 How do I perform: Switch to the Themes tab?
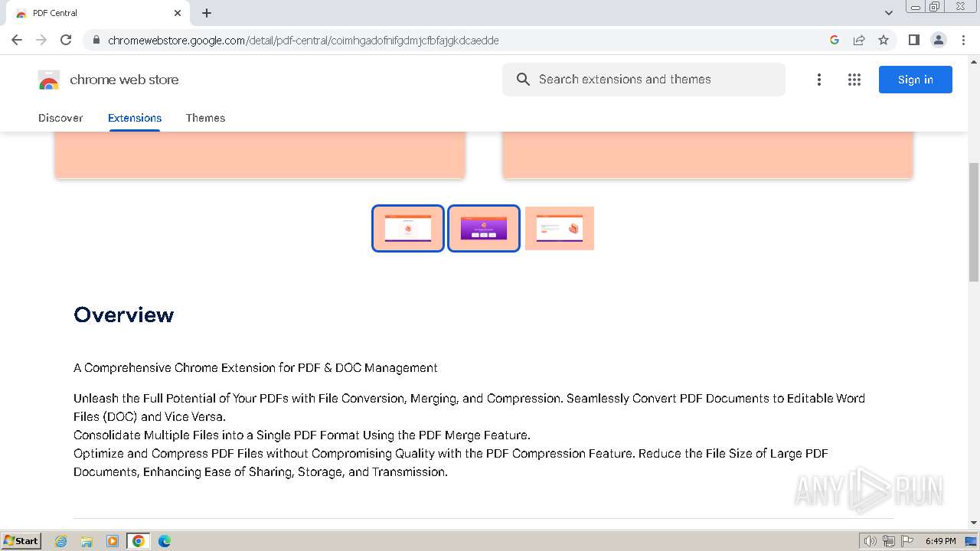(x=205, y=118)
